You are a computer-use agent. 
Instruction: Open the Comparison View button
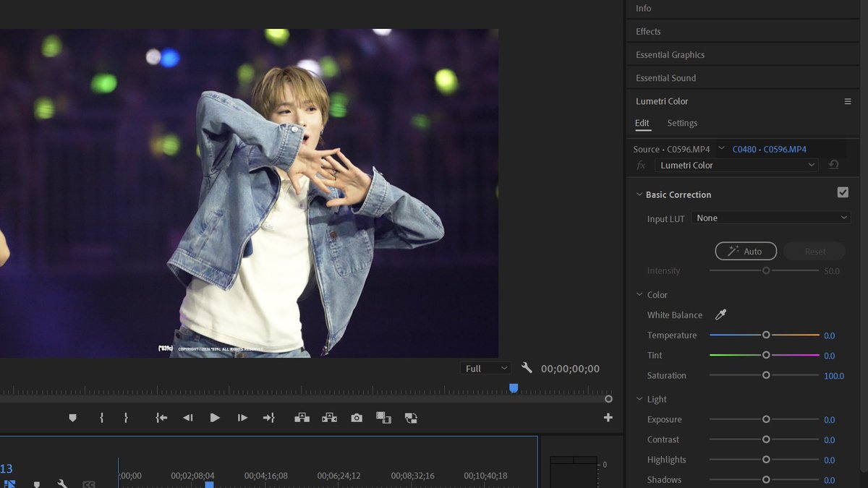[x=383, y=418]
